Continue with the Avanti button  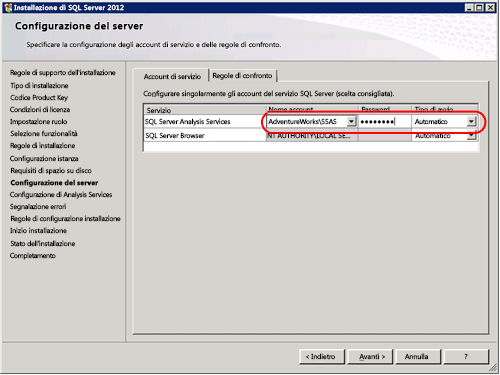[370, 357]
